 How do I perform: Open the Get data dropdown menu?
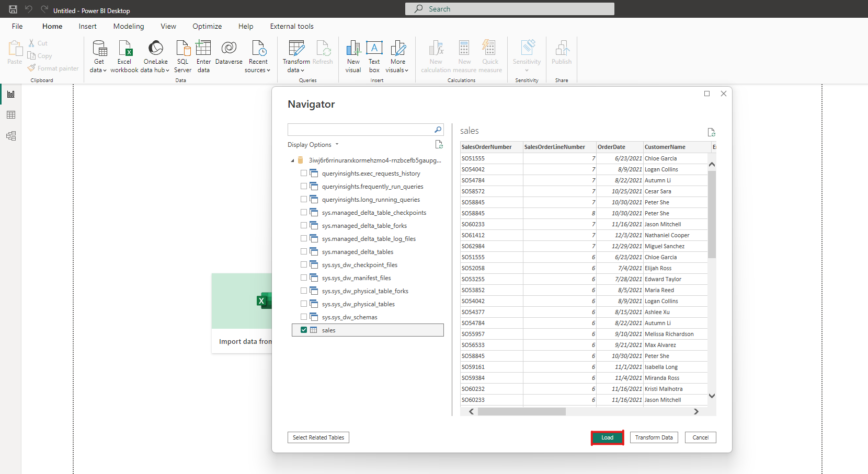(98, 56)
